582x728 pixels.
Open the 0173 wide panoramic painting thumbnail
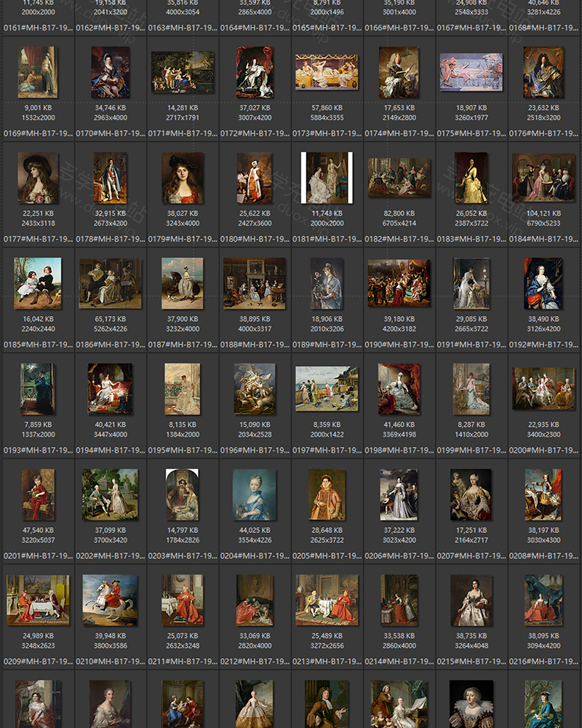(327, 72)
